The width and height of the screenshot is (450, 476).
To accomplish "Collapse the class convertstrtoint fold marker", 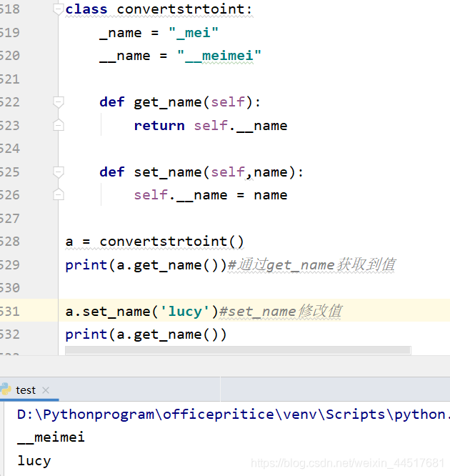I will (x=59, y=9).
